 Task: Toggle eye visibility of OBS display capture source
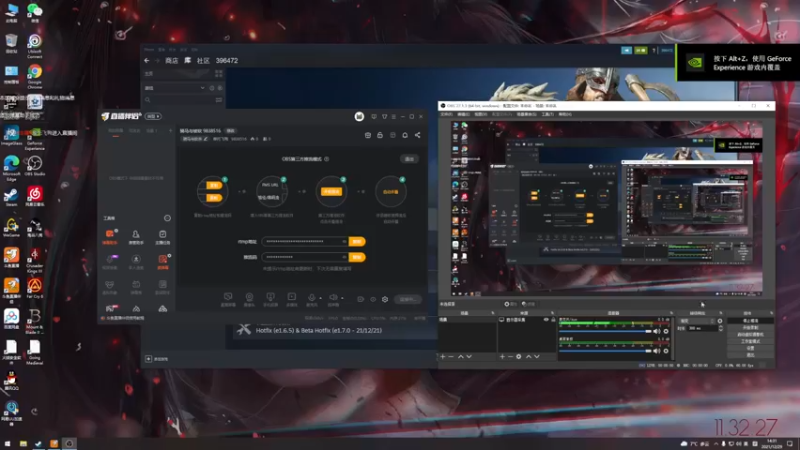(x=546, y=320)
